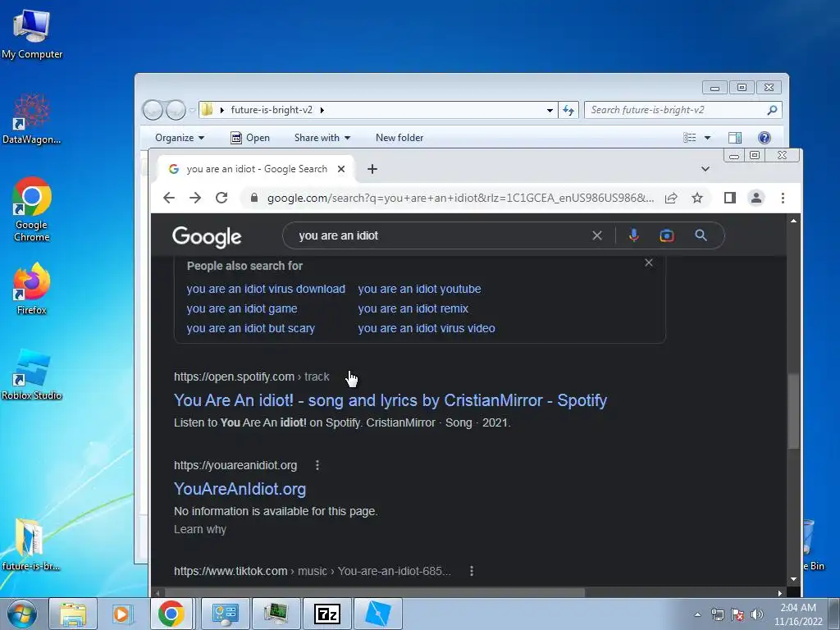
Task: Click Open button in Explorer toolbar
Action: (250, 138)
